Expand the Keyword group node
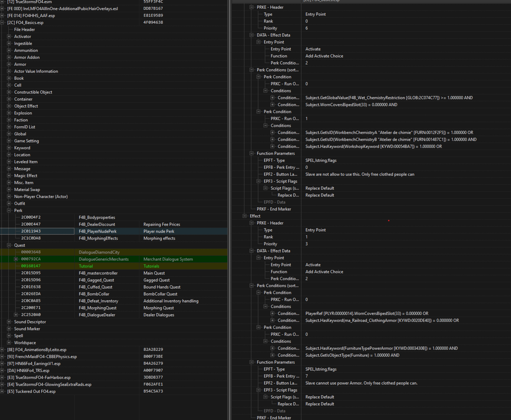This screenshot has height=420, width=511. [x=9, y=148]
